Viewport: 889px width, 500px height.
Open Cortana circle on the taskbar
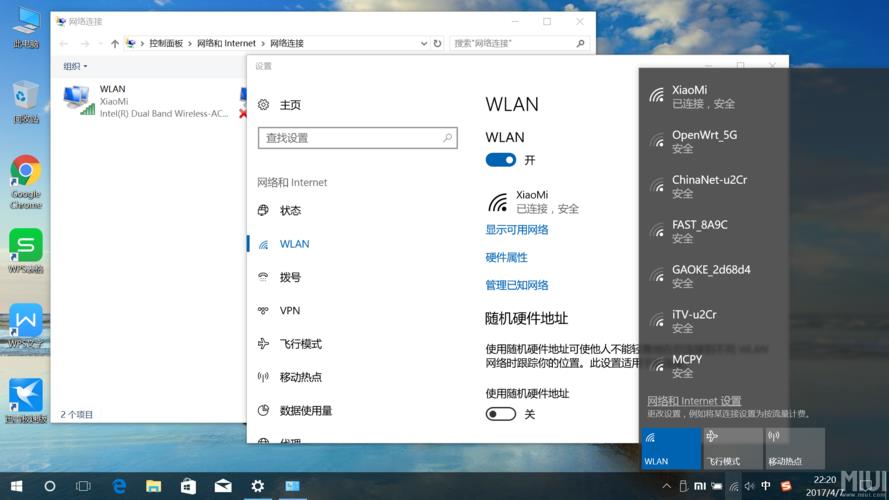(x=50, y=486)
